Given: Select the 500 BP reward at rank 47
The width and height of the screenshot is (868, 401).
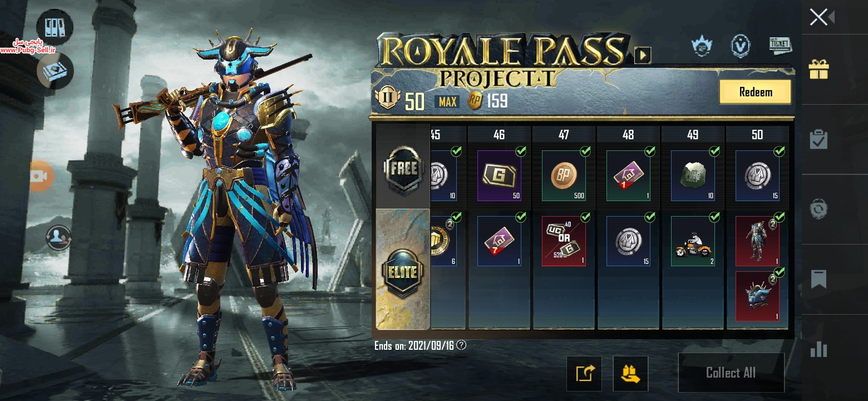Looking at the screenshot, I should [x=564, y=175].
